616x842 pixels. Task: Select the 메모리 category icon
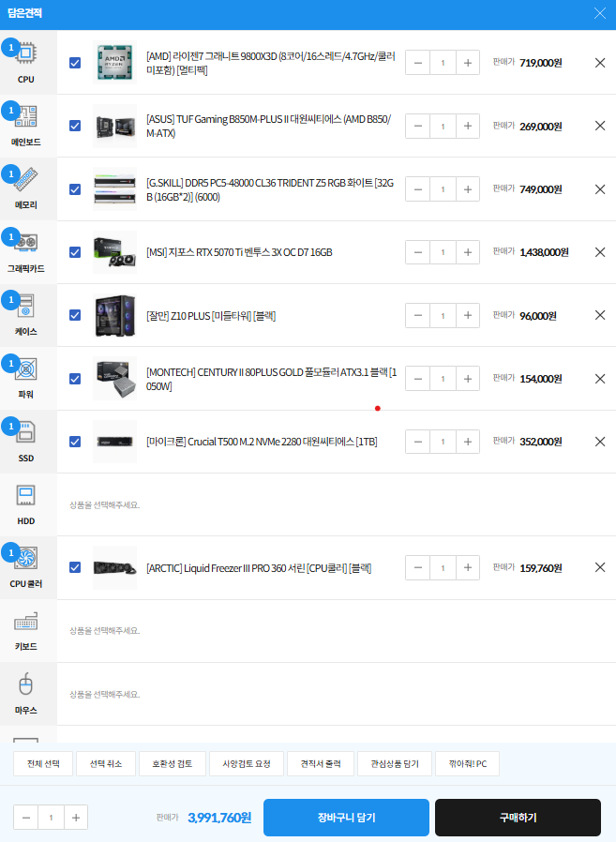(x=25, y=180)
